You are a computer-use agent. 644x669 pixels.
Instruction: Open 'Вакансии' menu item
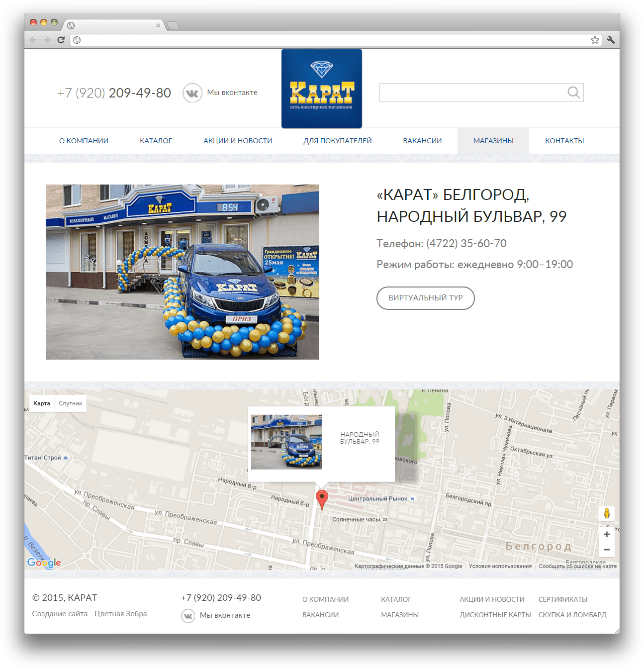point(422,141)
